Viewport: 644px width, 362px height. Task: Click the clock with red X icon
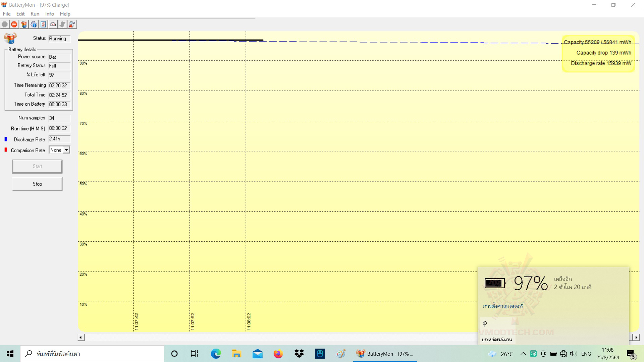[x=72, y=24]
